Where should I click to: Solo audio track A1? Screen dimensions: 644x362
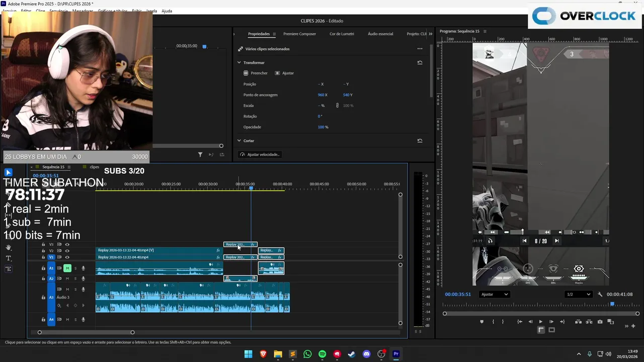[75, 268]
